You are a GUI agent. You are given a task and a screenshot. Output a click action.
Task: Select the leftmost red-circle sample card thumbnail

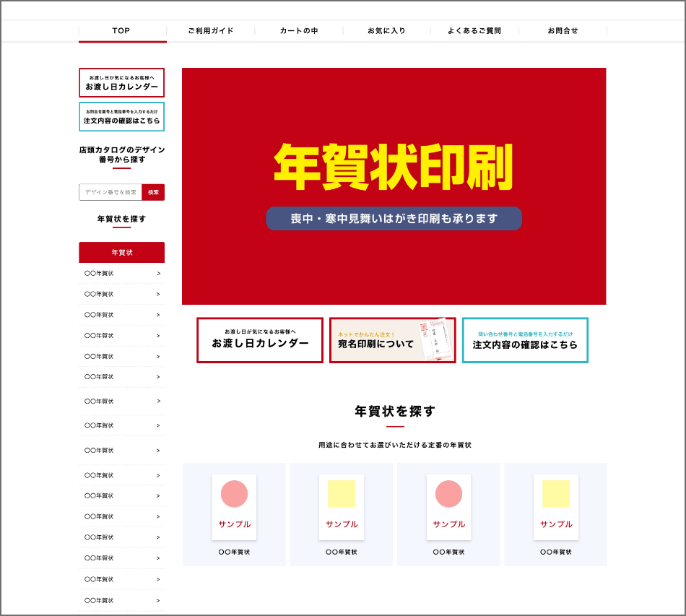click(x=234, y=508)
